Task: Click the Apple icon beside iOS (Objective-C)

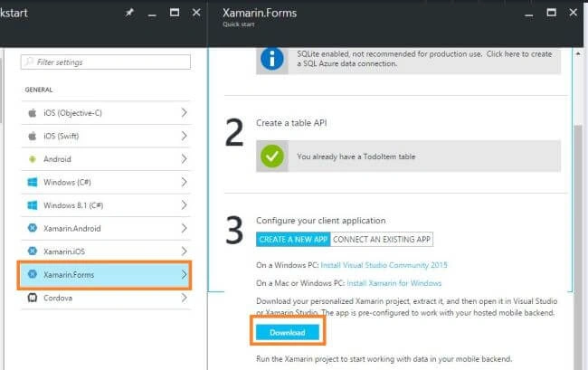Action: (x=33, y=113)
